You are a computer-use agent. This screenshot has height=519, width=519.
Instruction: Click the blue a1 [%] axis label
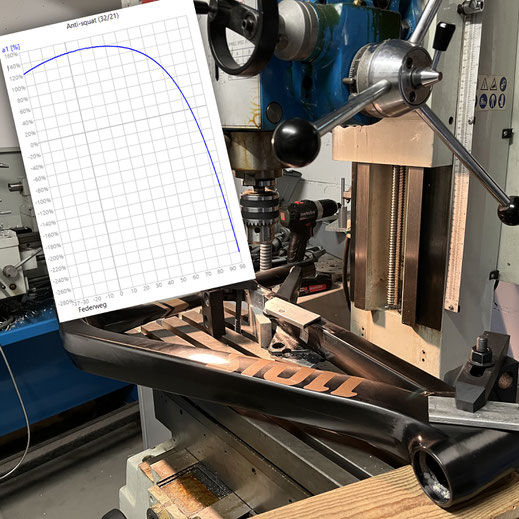[x=11, y=48]
